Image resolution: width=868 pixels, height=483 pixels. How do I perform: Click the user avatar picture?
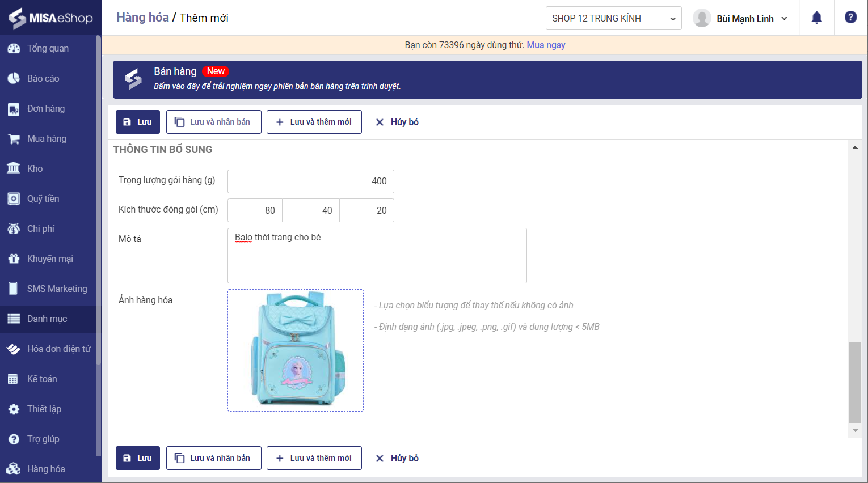[x=702, y=18]
